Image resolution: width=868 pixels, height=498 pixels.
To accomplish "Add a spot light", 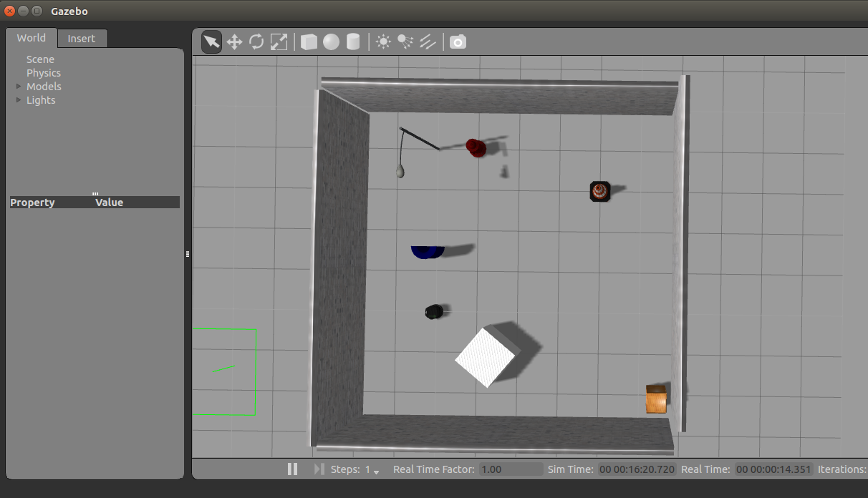I will [x=405, y=42].
